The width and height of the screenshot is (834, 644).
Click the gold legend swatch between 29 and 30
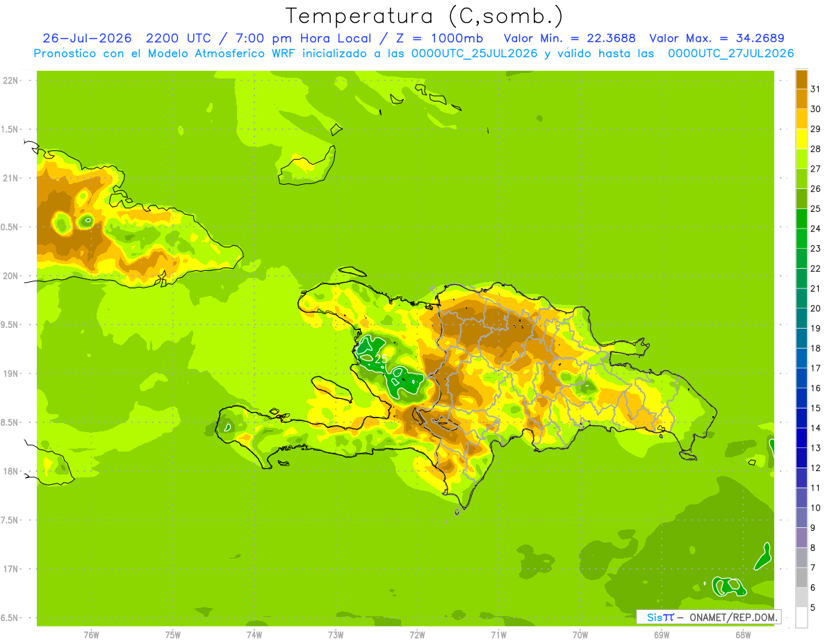point(801,119)
